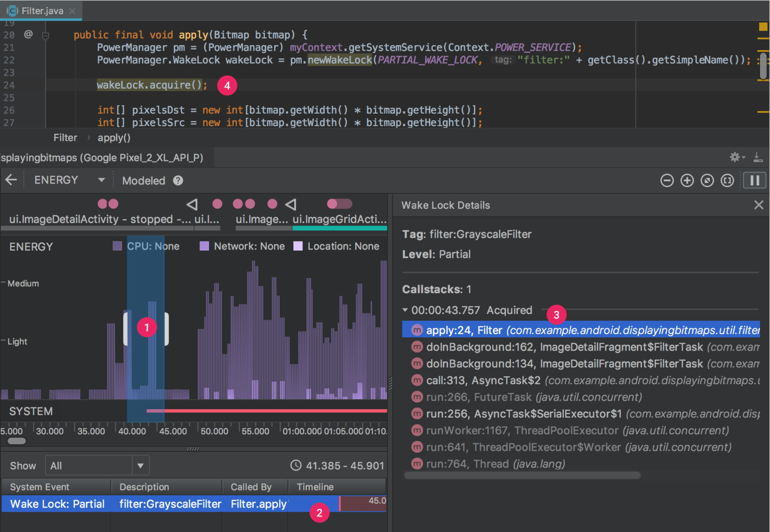770x532 pixels.
Task: Collapse the 00:00:43.757 Acquired callstack
Action: (406, 310)
